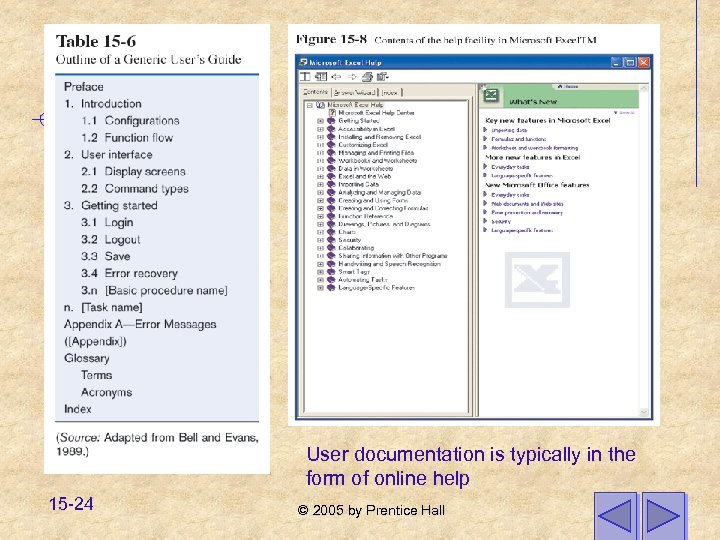Expand the Handwriting and Speech Recognition node

point(321,264)
